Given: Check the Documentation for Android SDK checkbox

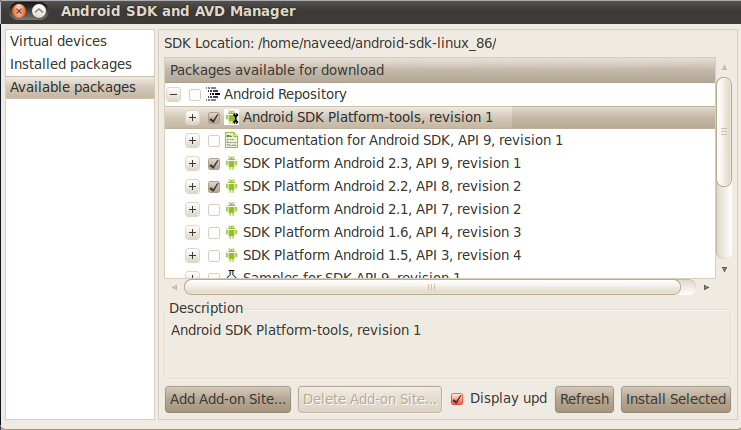Looking at the screenshot, I should click(214, 140).
